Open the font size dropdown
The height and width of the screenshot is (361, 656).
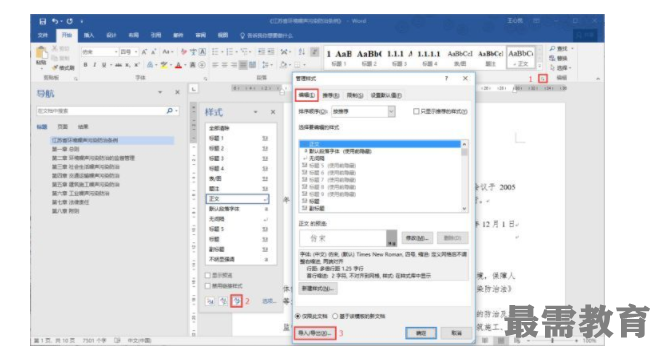(136, 52)
